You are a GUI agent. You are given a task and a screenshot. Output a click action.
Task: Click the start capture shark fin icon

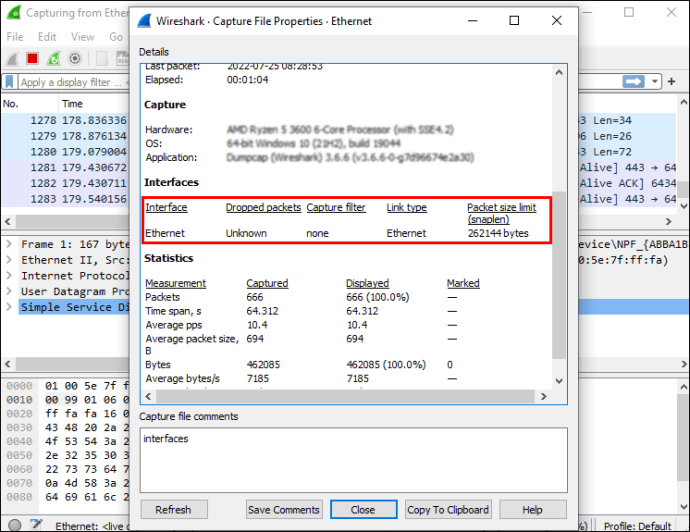[12, 59]
